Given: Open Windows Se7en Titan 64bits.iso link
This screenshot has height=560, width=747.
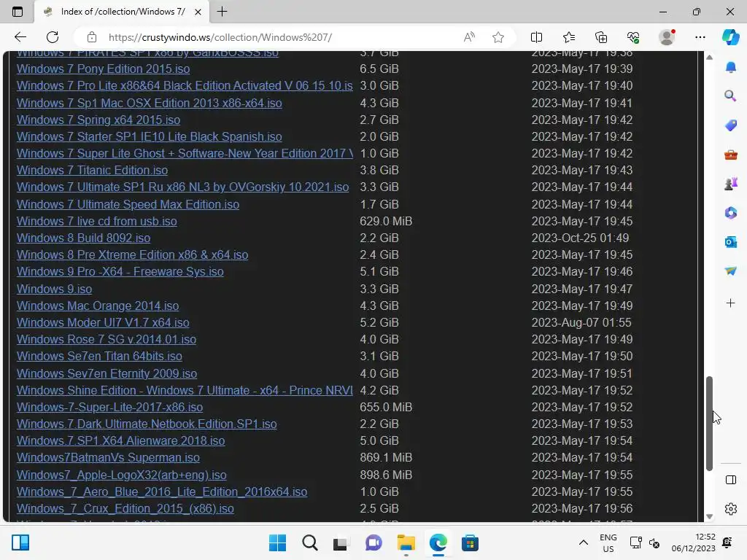Looking at the screenshot, I should [x=99, y=356].
